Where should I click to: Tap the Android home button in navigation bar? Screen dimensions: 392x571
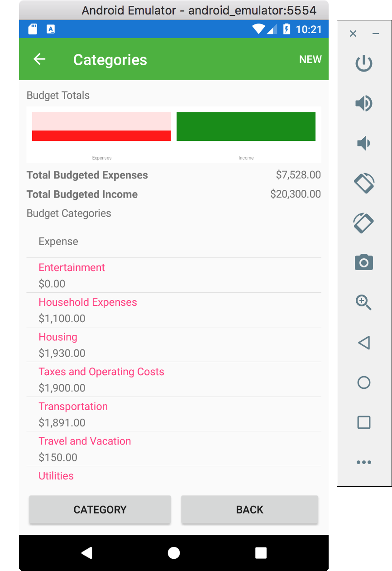174,553
